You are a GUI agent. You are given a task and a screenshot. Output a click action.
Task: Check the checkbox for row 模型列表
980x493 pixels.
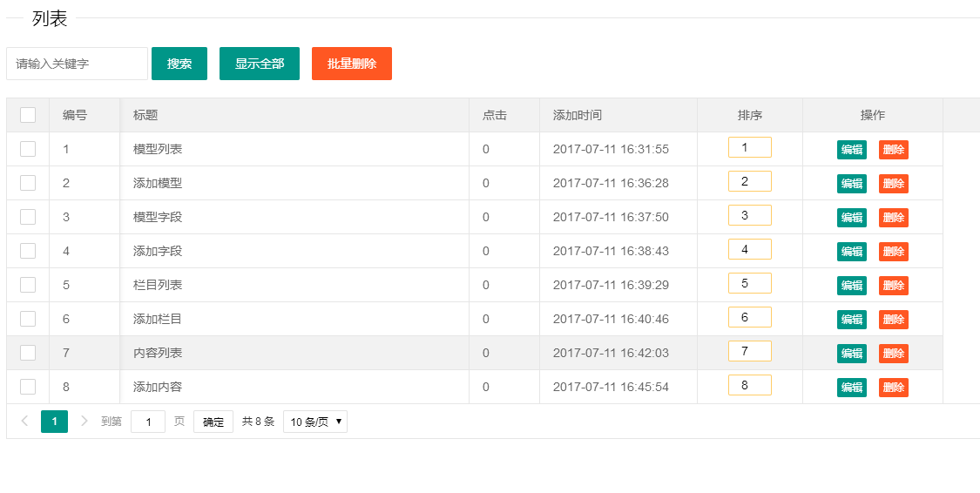tap(28, 149)
